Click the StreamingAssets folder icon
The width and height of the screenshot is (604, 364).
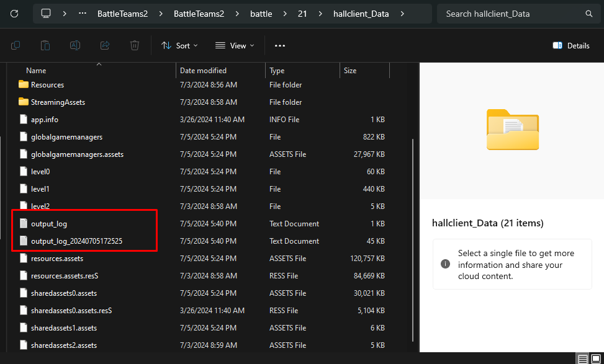24,102
